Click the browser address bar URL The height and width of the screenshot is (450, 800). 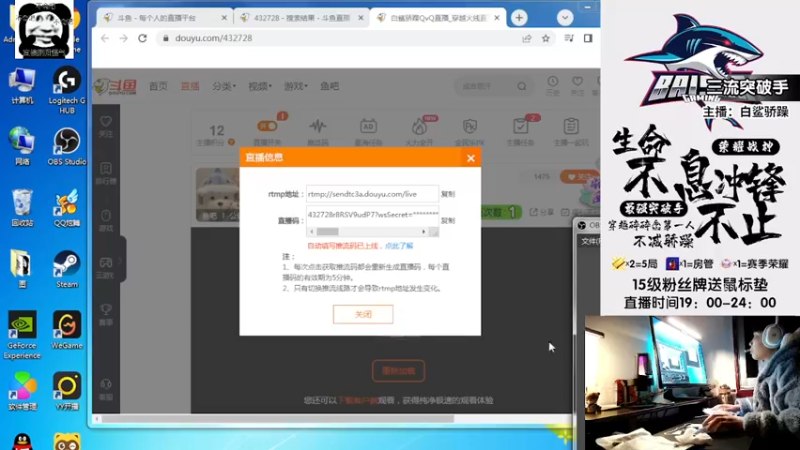tap(213, 38)
